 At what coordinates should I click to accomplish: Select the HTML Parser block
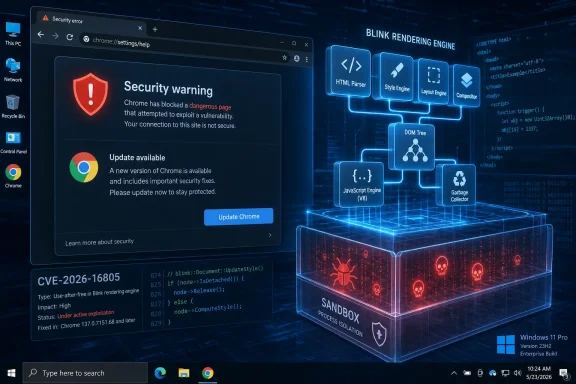(349, 72)
